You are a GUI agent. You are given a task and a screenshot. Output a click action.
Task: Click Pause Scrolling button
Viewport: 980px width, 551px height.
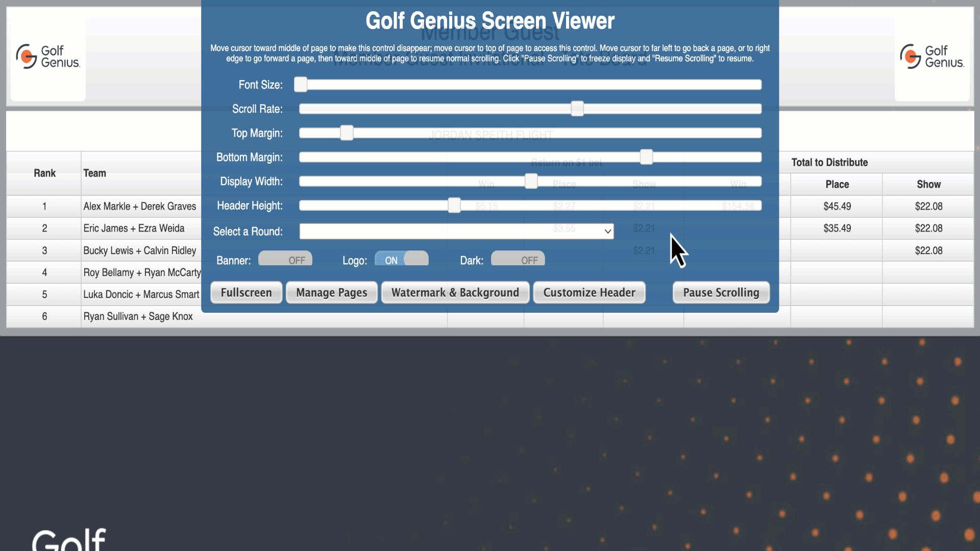click(721, 292)
